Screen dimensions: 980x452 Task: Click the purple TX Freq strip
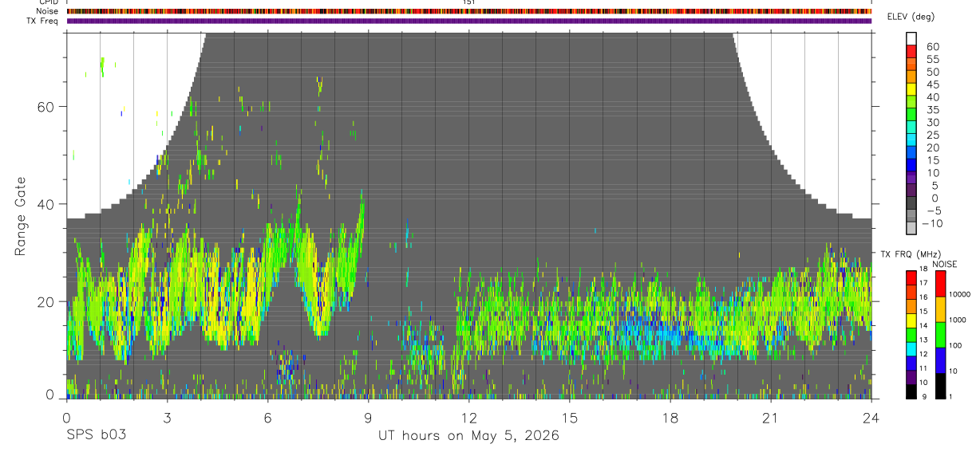(x=469, y=21)
